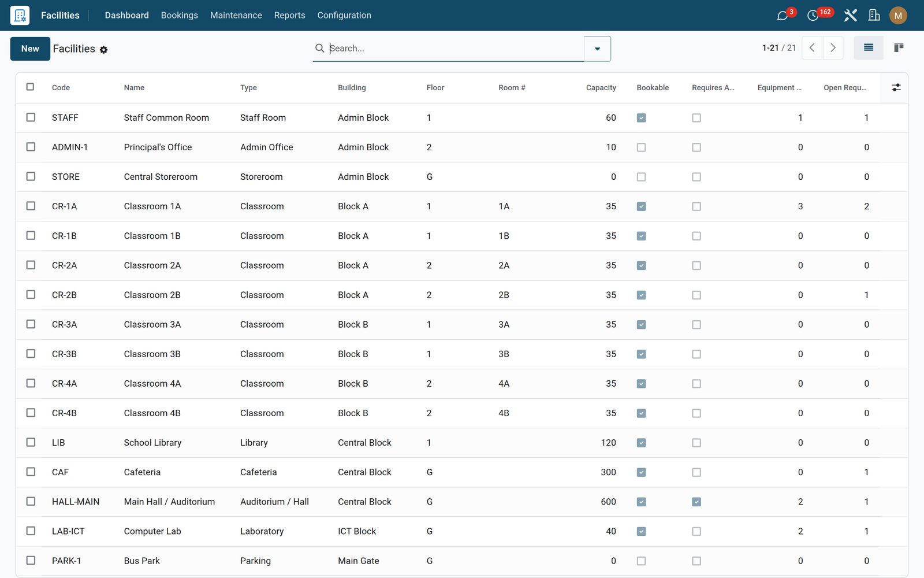The width and height of the screenshot is (924, 578).
Task: Open the activities clock icon
Action: tap(813, 16)
